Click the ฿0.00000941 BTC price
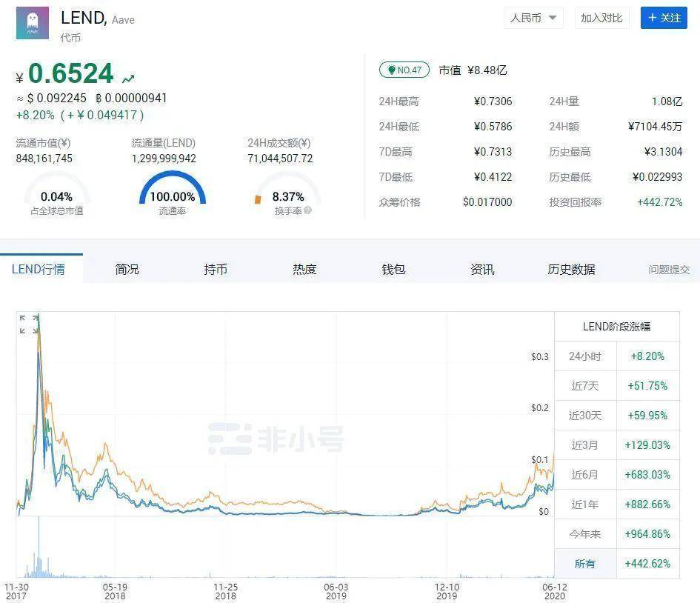The width and height of the screenshot is (700, 603). (x=131, y=99)
